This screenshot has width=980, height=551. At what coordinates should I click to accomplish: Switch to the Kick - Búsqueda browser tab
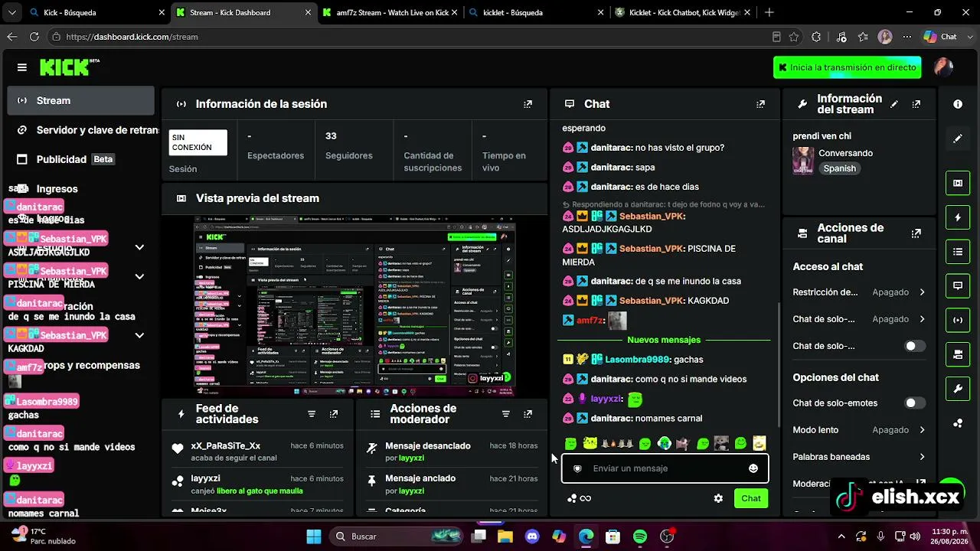point(96,12)
